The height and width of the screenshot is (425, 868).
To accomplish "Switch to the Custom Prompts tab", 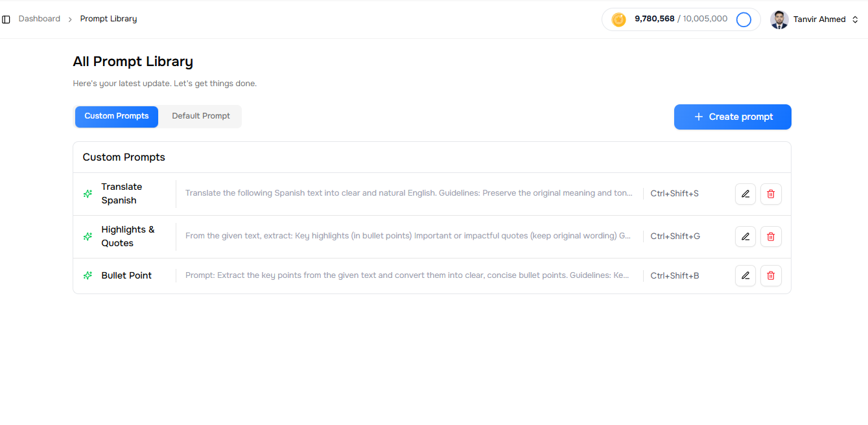I will click(x=117, y=117).
